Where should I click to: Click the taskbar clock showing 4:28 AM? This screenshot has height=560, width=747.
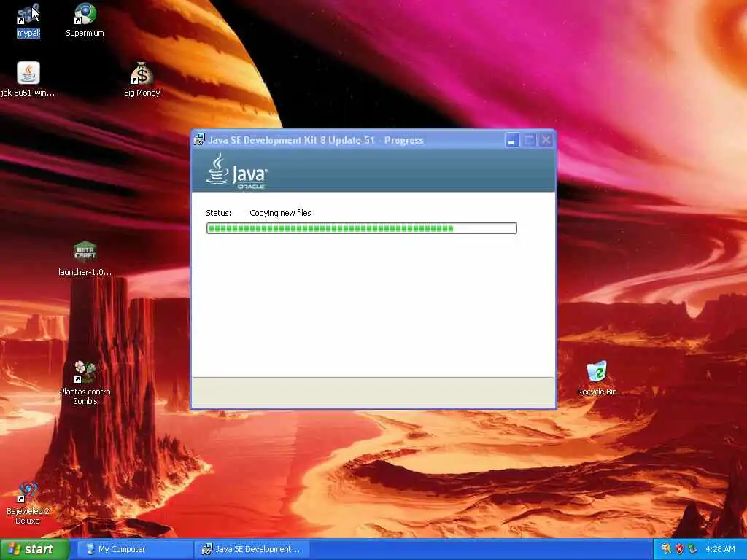point(720,549)
